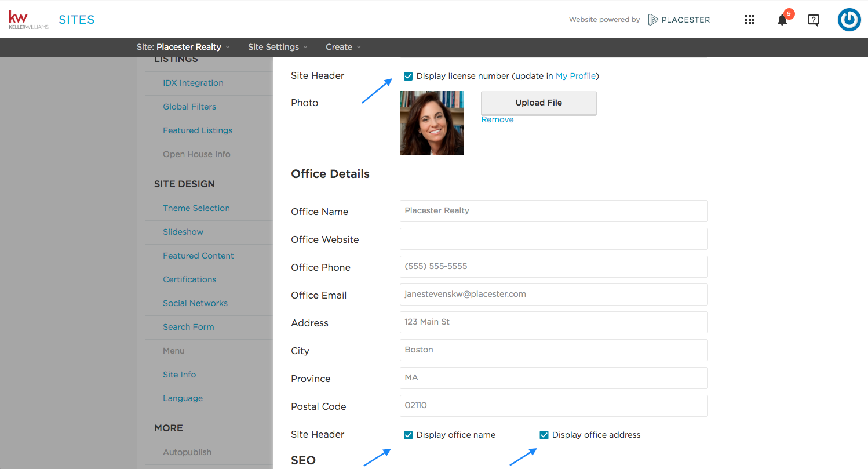Focus the empty Office Website field
The image size is (868, 469).
coord(554,239)
